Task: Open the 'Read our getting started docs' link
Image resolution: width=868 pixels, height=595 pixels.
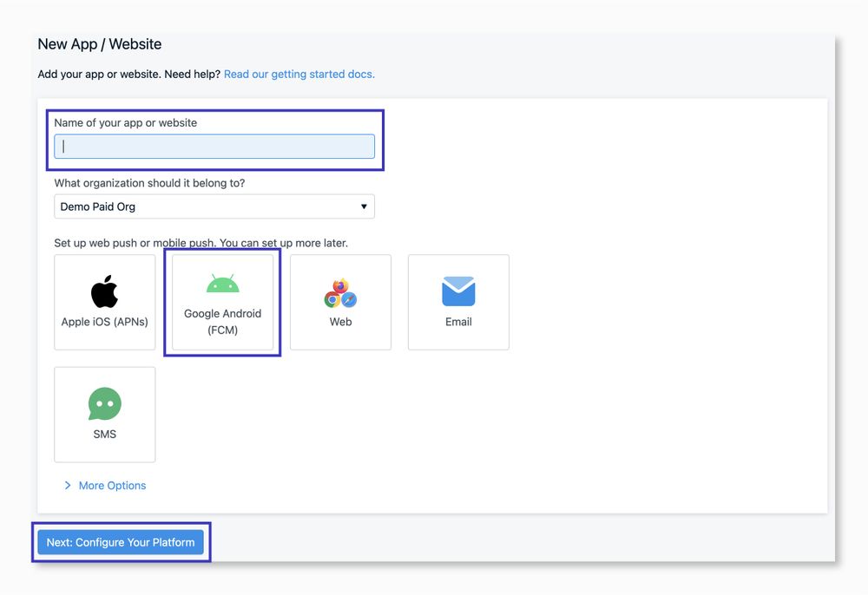Action: [299, 75]
